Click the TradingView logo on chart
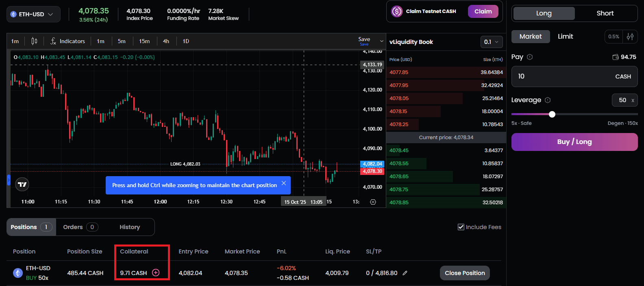The width and height of the screenshot is (644, 286). click(x=22, y=184)
